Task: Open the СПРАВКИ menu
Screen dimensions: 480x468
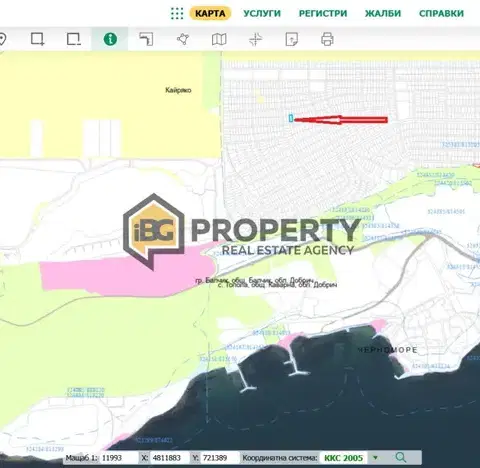Action: [441, 13]
